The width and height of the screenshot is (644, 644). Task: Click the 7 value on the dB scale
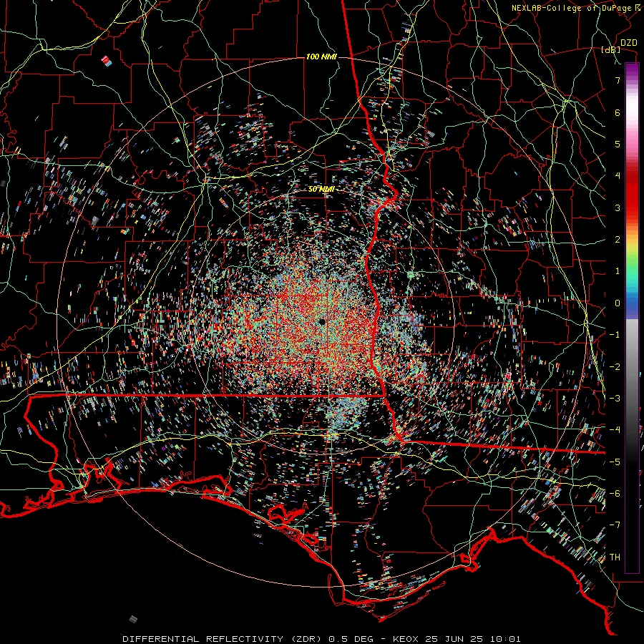pos(618,80)
